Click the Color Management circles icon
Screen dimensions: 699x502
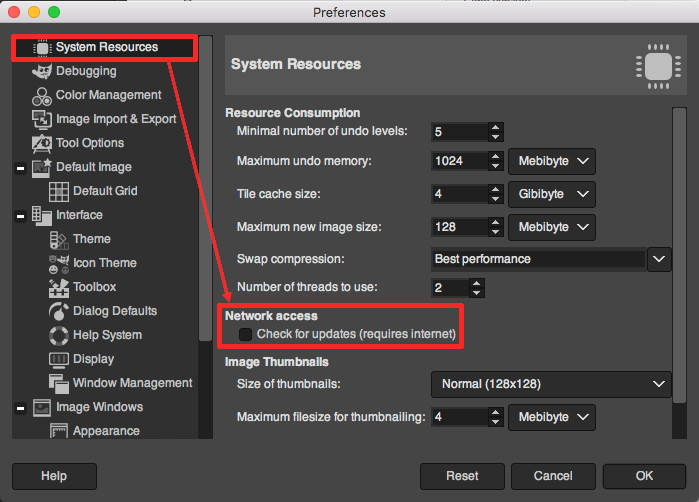click(41, 96)
